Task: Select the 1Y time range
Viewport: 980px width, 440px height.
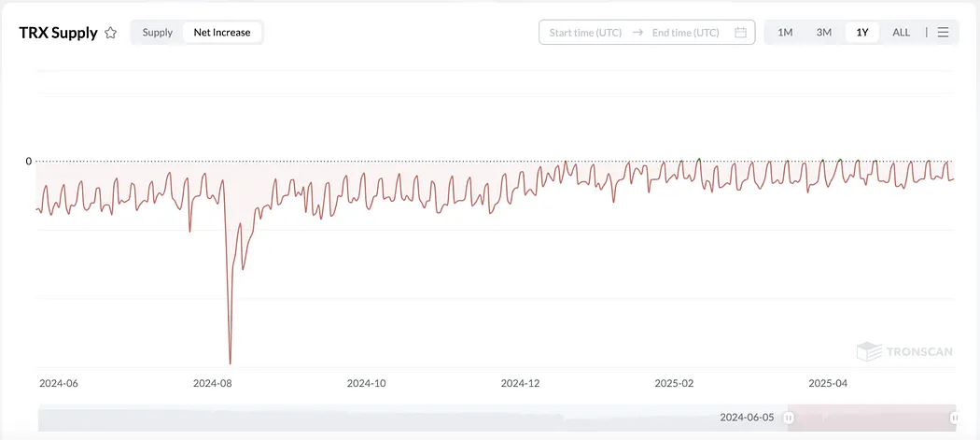Action: (x=862, y=33)
